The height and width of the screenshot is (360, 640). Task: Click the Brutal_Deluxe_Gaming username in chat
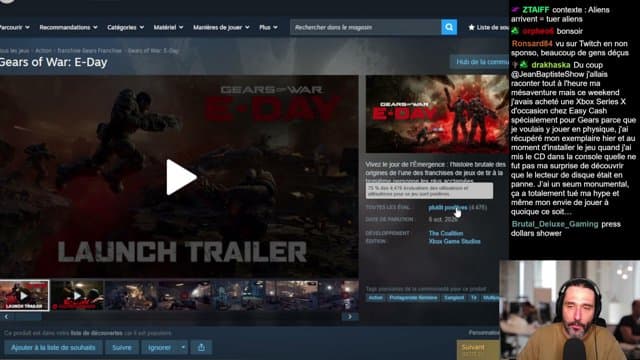tap(555, 224)
